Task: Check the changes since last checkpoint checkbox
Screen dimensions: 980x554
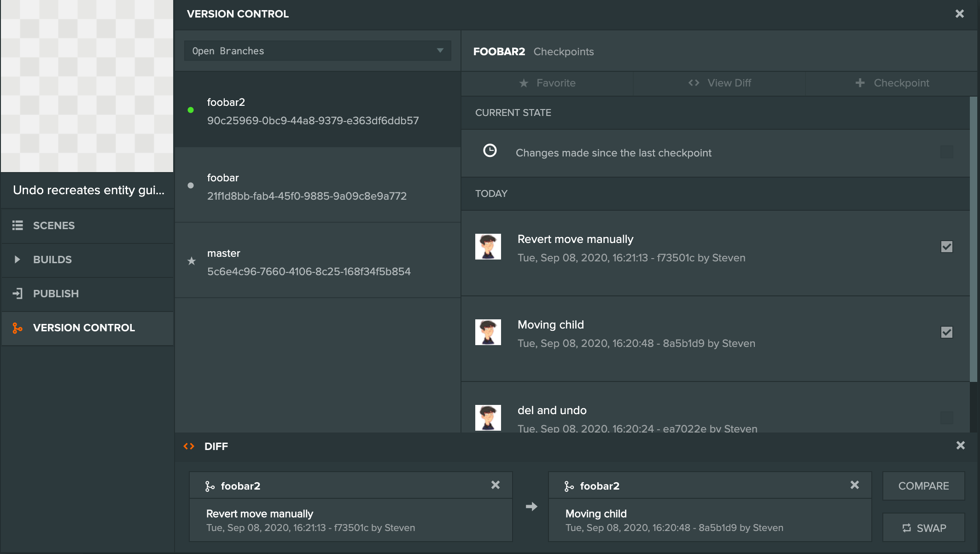Action: [x=946, y=152]
